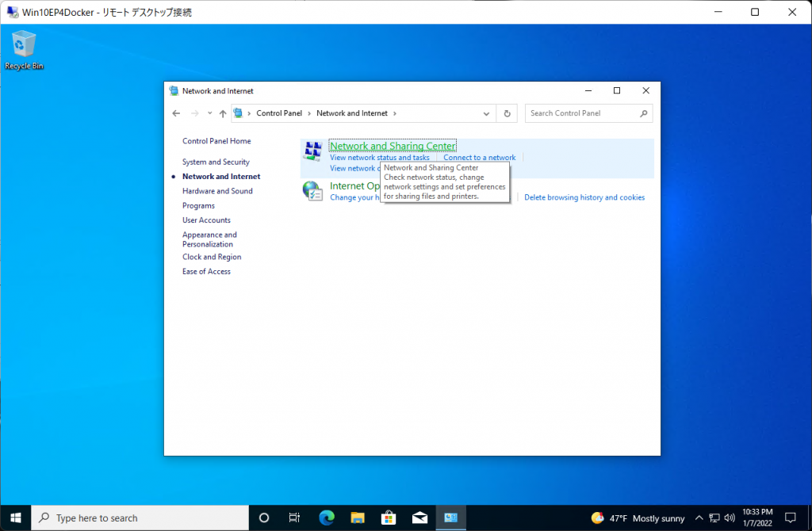This screenshot has height=531, width=812.
Task: Minimize the Network and Internet window
Action: click(x=588, y=90)
